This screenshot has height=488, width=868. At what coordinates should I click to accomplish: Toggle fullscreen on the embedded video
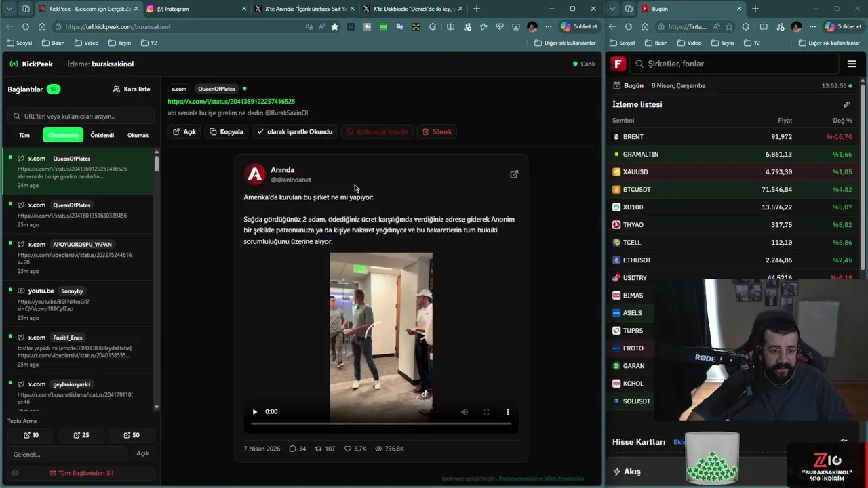[x=486, y=411]
